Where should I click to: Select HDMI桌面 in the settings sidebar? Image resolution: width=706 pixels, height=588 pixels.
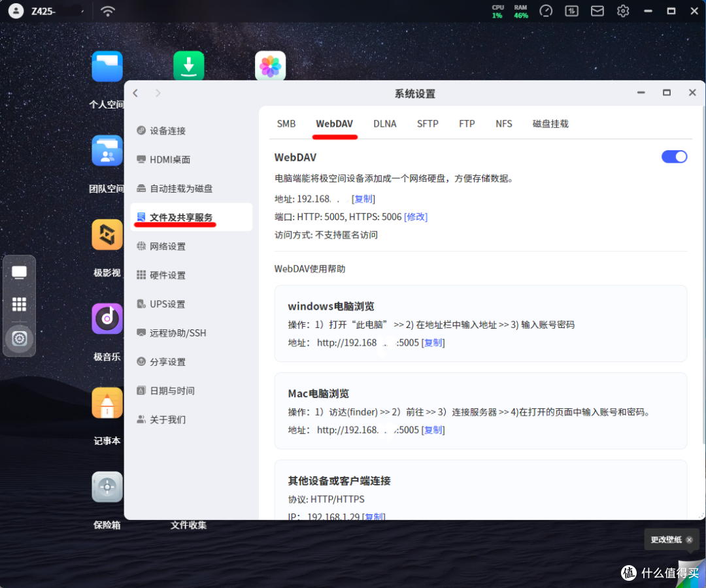(191, 159)
